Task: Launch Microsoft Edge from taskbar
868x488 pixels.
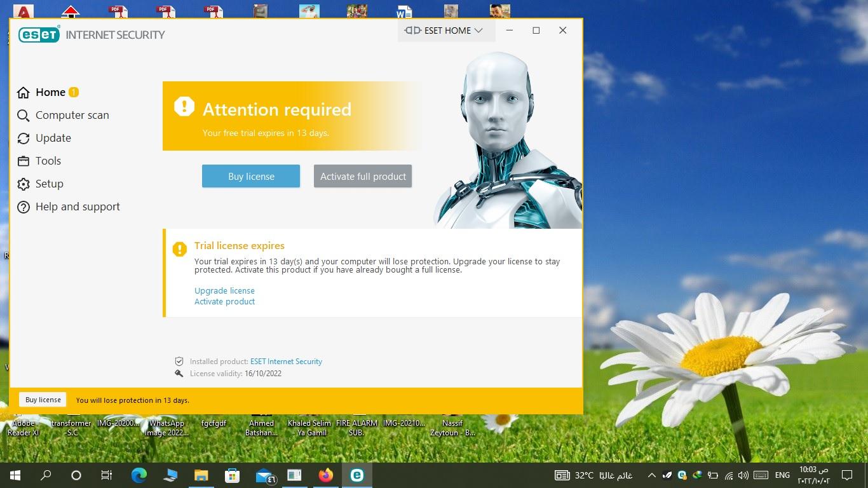Action: (139, 475)
